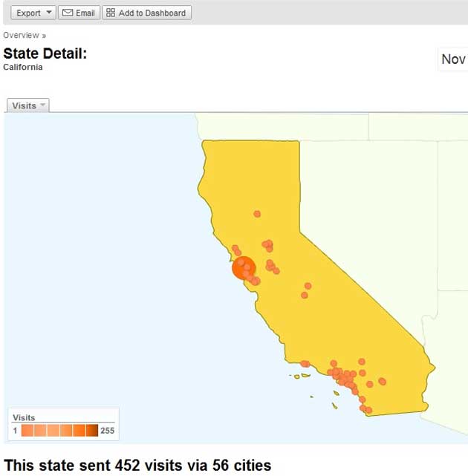
Task: Click the grid icon beside Add to Dashboard
Action: point(111,13)
